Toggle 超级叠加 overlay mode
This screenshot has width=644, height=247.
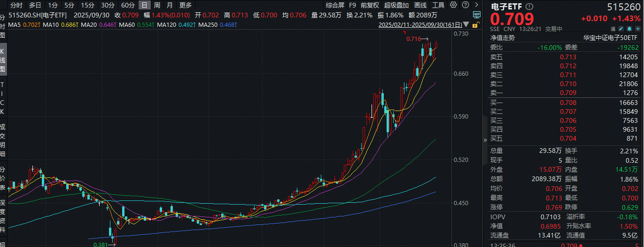pyautogui.click(x=396, y=5)
